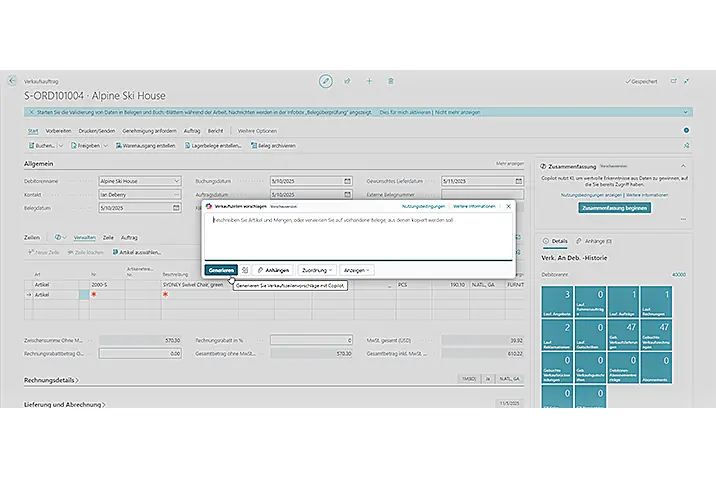The height and width of the screenshot is (478, 716).
Task: Click Warenausgang erstellen
Action: point(145,146)
